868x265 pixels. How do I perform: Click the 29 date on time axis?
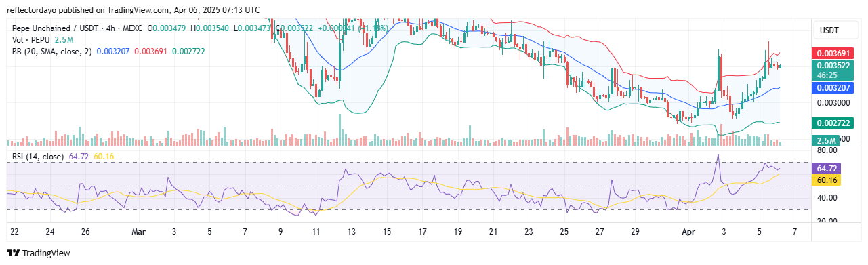tap(634, 232)
